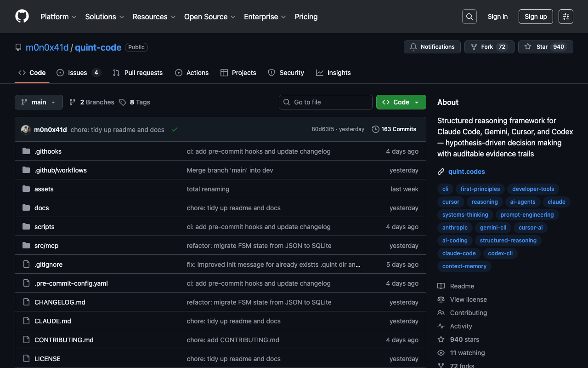Fork the repository using Fork button
588x368 pixels.
coord(486,47)
